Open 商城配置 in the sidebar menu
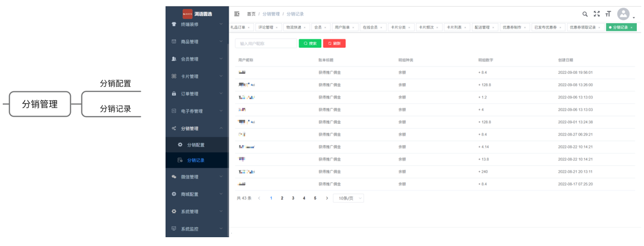Image resolution: width=644 pixels, height=246 pixels. point(197,194)
